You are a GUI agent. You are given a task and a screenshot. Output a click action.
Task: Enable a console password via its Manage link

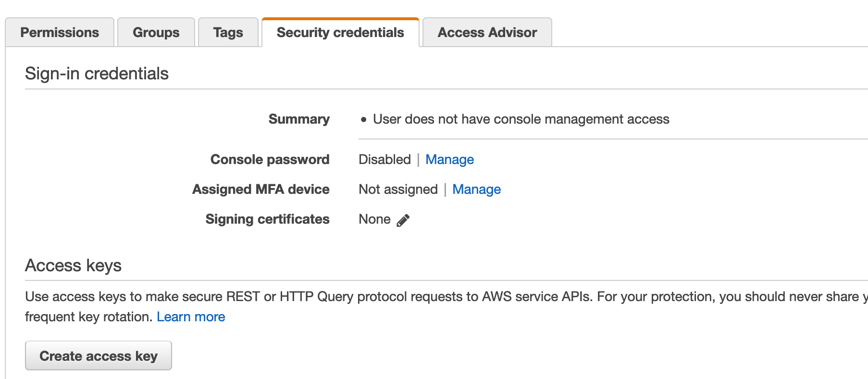coord(449,159)
